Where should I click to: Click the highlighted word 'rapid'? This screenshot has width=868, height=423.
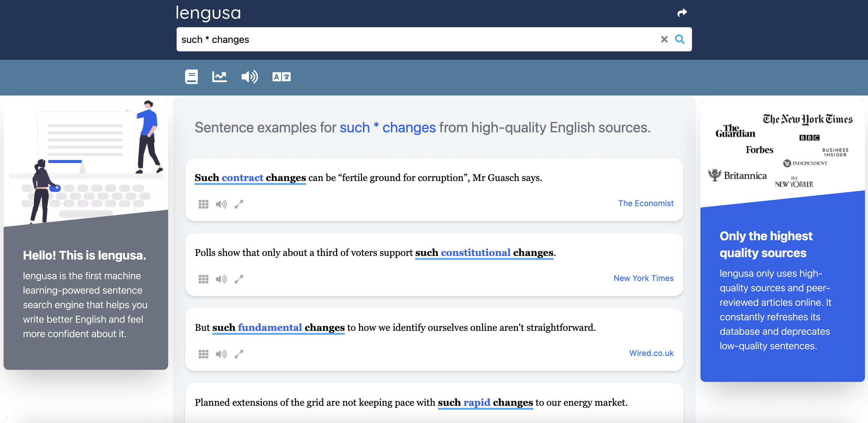[x=477, y=402]
